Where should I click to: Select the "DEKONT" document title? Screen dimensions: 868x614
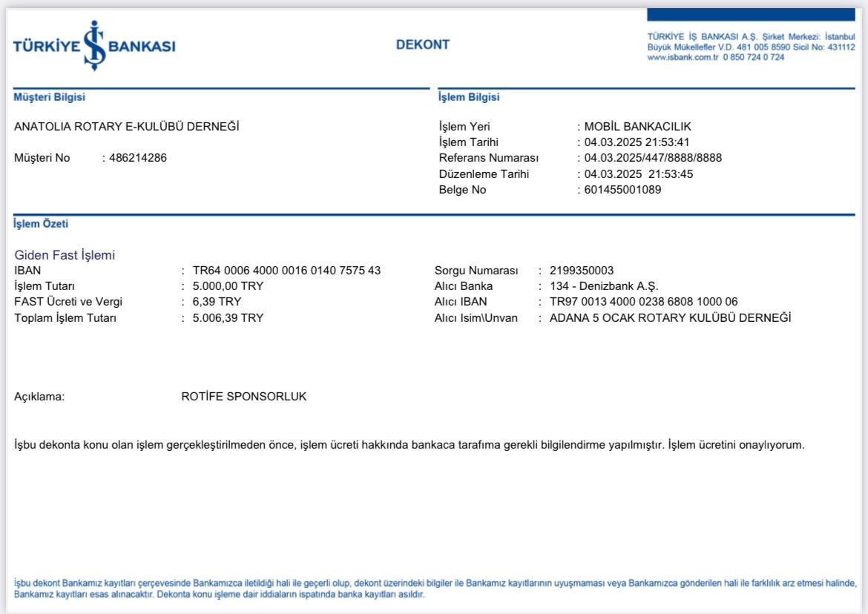click(x=423, y=44)
